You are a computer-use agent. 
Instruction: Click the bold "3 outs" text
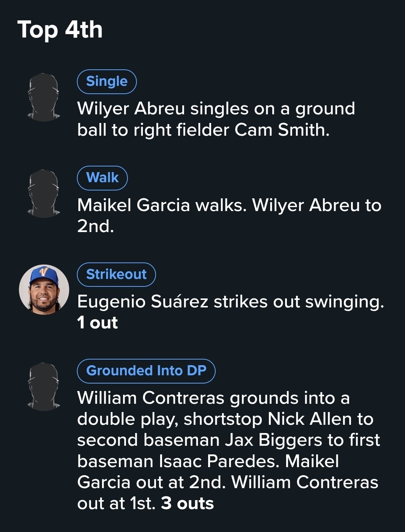[x=187, y=504]
